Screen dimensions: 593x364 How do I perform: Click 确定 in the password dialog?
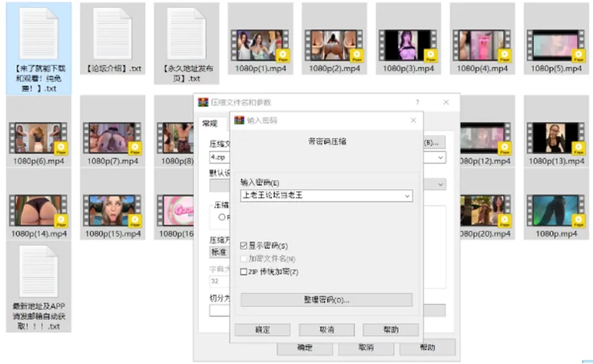tap(263, 329)
